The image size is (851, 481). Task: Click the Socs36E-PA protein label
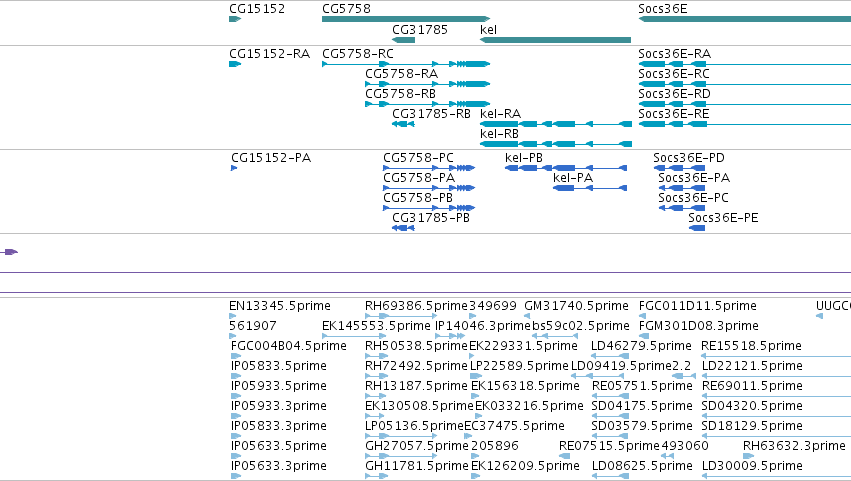pos(694,178)
